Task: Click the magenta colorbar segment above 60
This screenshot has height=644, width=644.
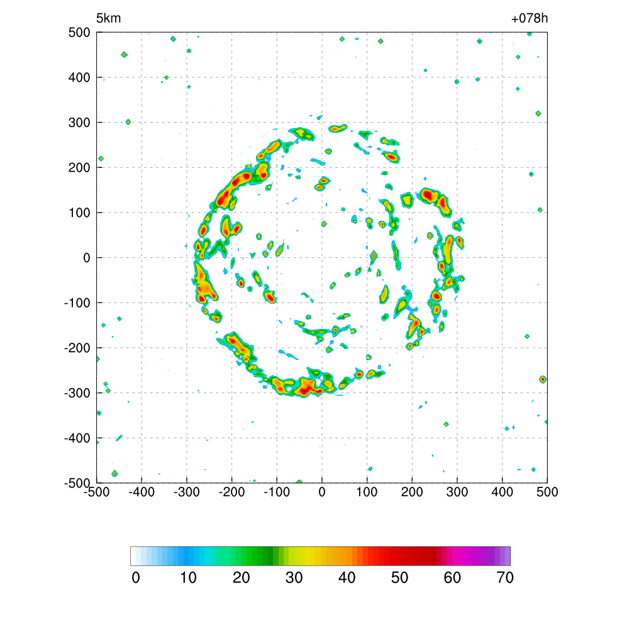Action: pyautogui.click(x=455, y=556)
